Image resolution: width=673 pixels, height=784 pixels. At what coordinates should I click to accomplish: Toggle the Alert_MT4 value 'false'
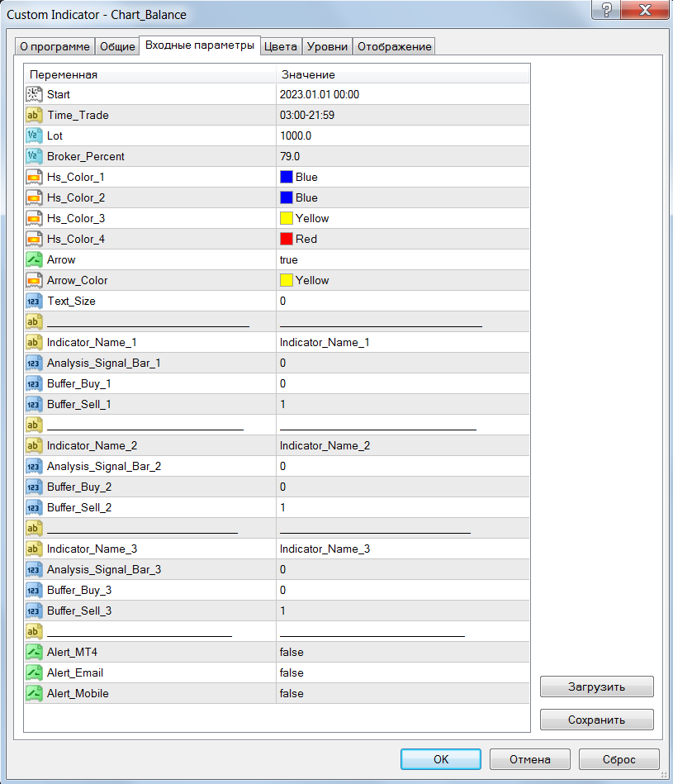pos(291,652)
